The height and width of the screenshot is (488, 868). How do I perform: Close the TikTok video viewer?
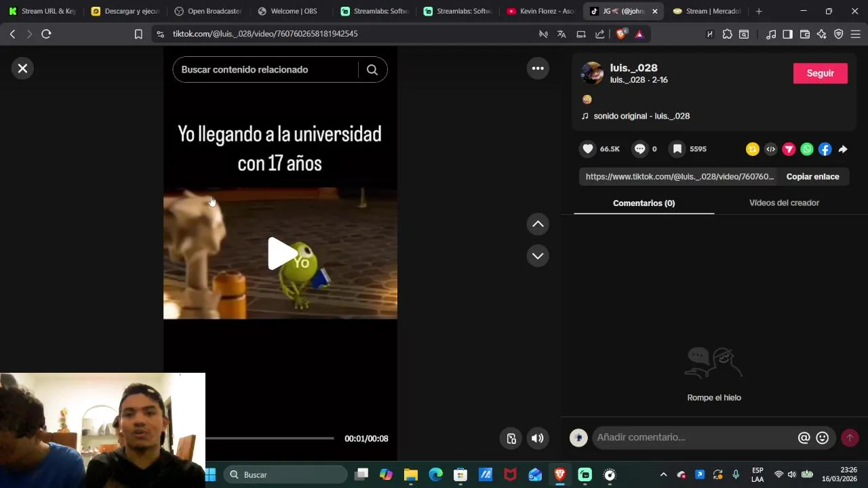coord(22,68)
